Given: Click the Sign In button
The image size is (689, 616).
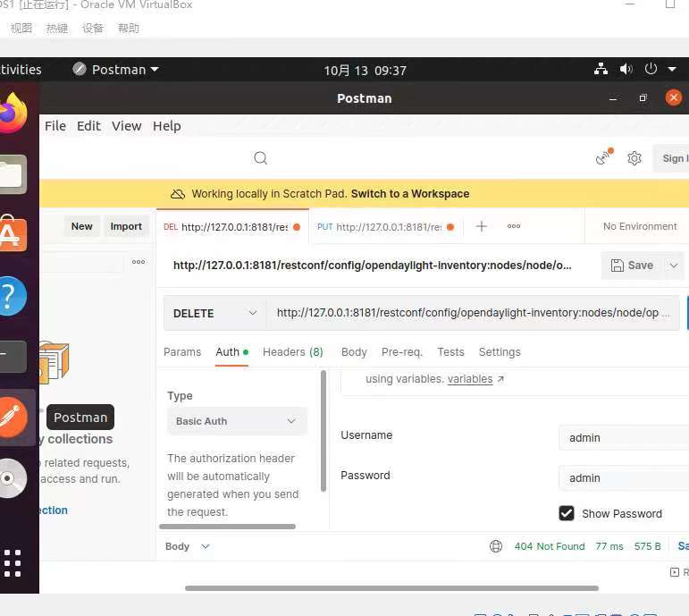Looking at the screenshot, I should coord(672,158).
